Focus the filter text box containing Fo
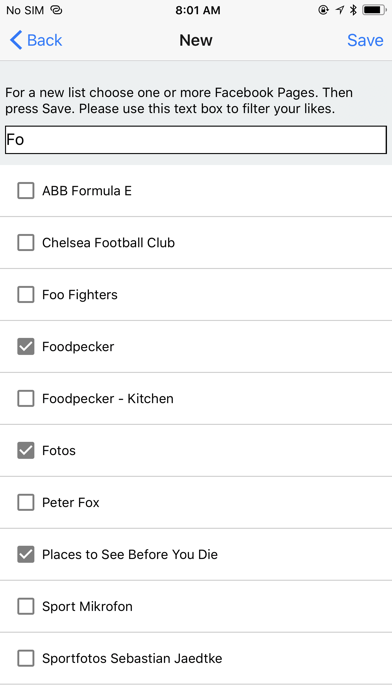The width and height of the screenshot is (392, 696). click(196, 140)
